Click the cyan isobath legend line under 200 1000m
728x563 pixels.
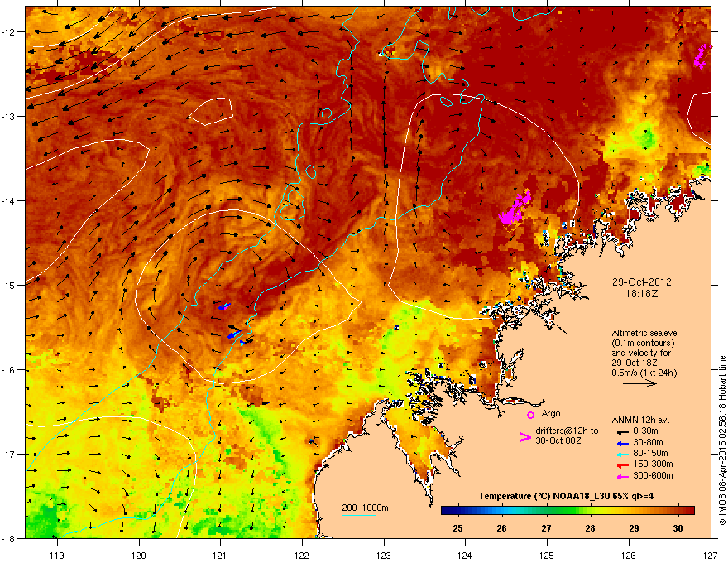(358, 516)
